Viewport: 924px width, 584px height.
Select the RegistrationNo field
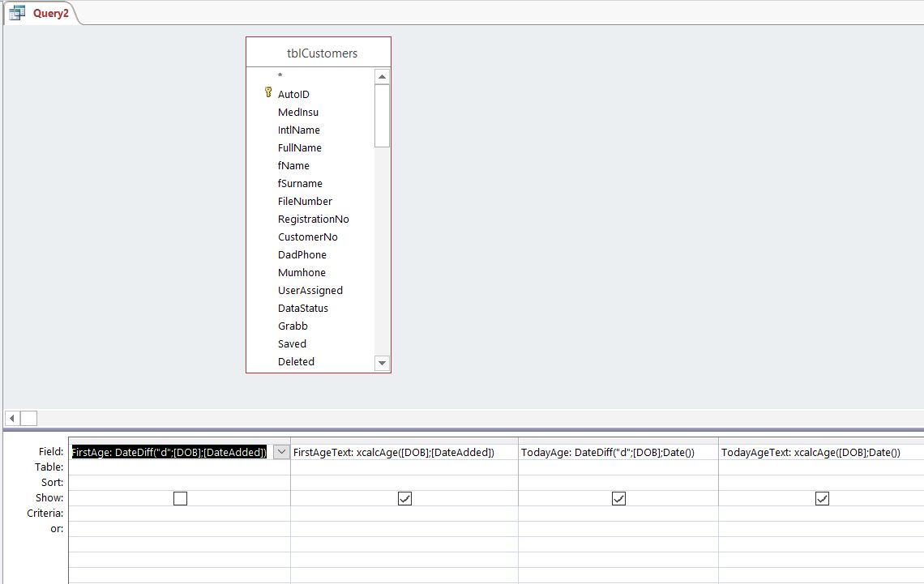[x=313, y=219]
